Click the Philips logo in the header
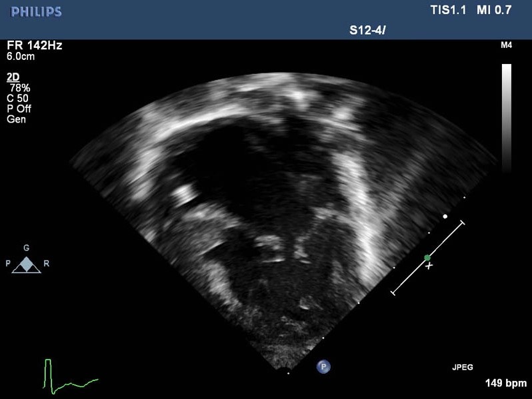Viewport: 532px width, 399px height. click(x=37, y=12)
